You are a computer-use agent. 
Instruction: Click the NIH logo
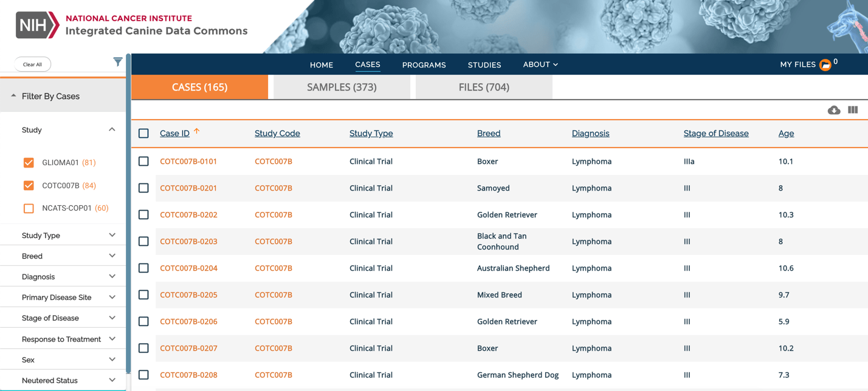37,25
